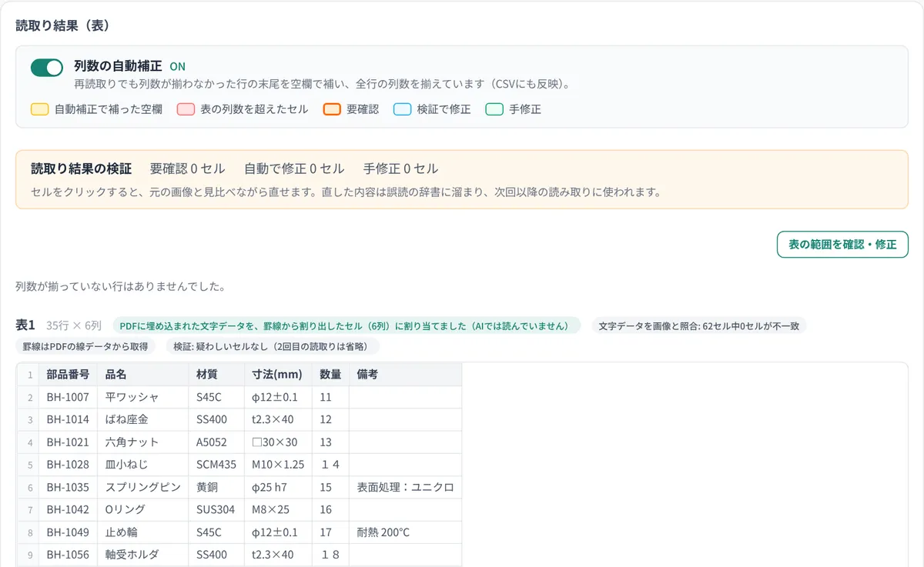Click the 自動で修正 0 セル counter
924x567 pixels.
click(294, 168)
